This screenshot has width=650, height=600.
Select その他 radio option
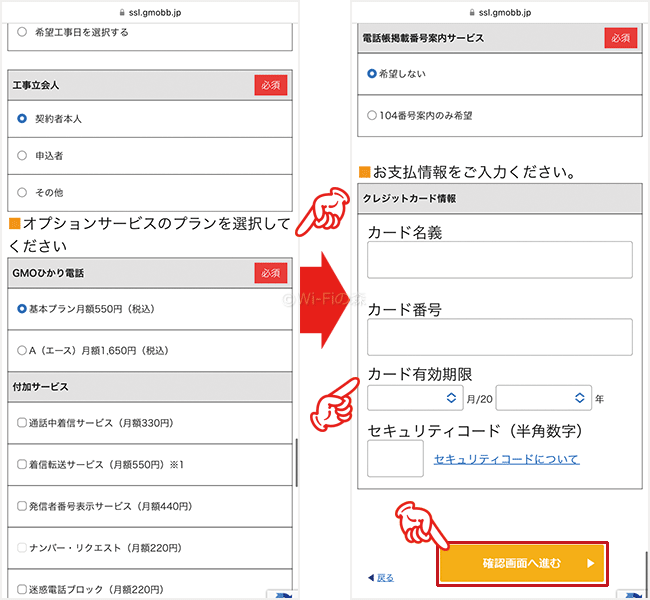[x=22, y=192]
